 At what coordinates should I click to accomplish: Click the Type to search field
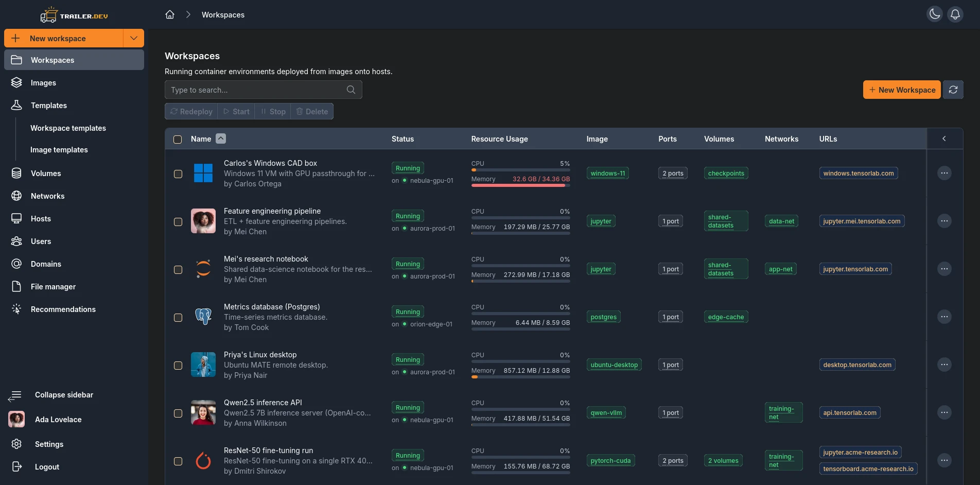pos(264,90)
